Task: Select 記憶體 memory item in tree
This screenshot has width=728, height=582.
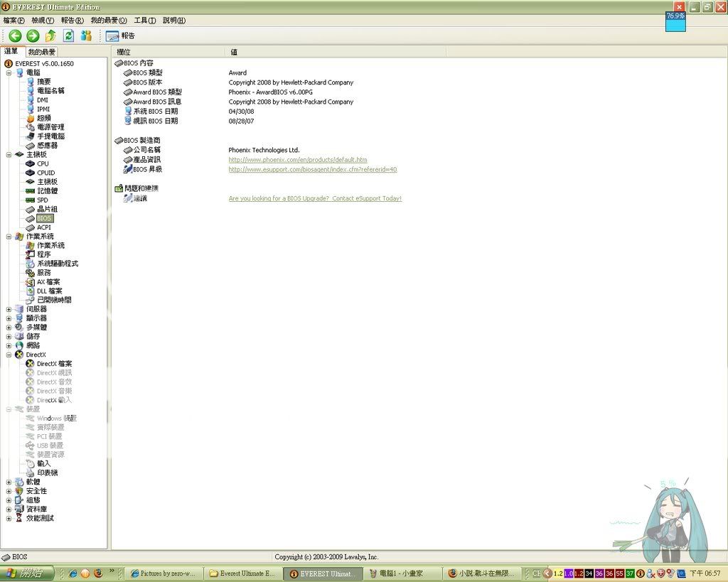Action: [47, 191]
